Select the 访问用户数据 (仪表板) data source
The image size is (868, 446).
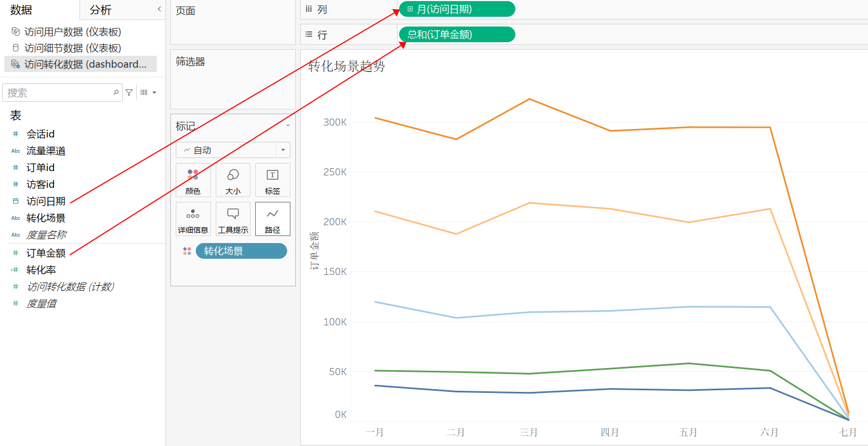tap(72, 32)
